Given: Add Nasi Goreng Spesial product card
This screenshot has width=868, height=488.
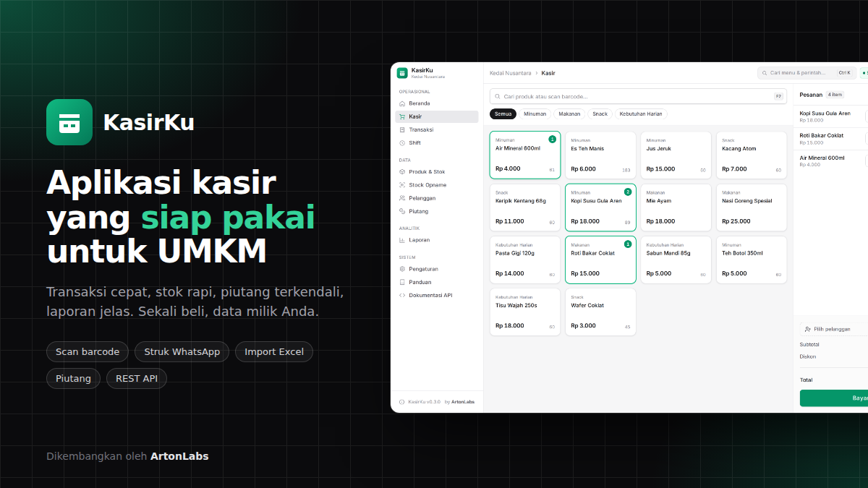Looking at the screenshot, I should (752, 207).
